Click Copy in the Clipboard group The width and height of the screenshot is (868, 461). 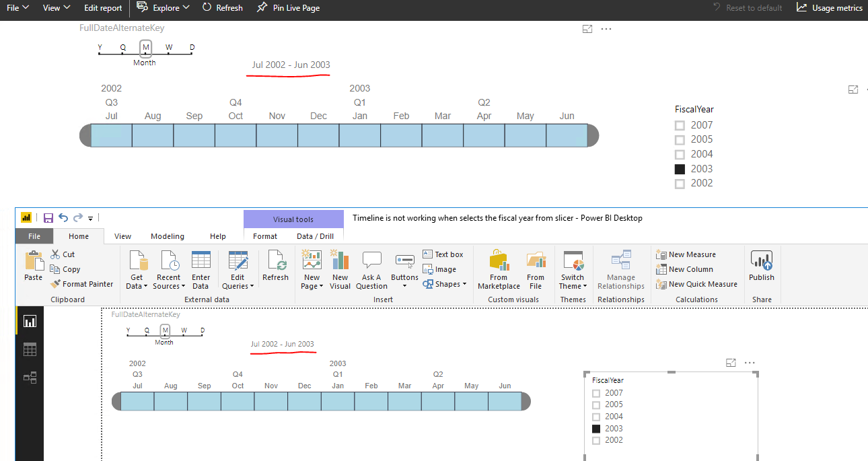65,269
